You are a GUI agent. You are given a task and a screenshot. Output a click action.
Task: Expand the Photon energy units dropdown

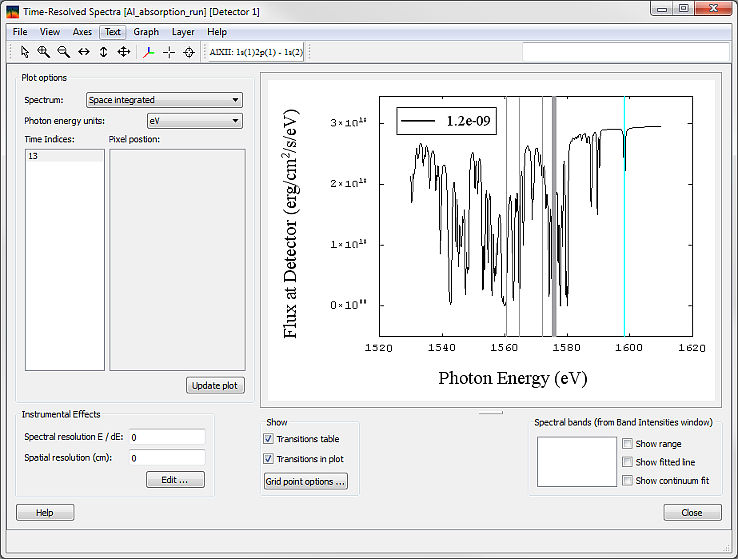tap(194, 121)
